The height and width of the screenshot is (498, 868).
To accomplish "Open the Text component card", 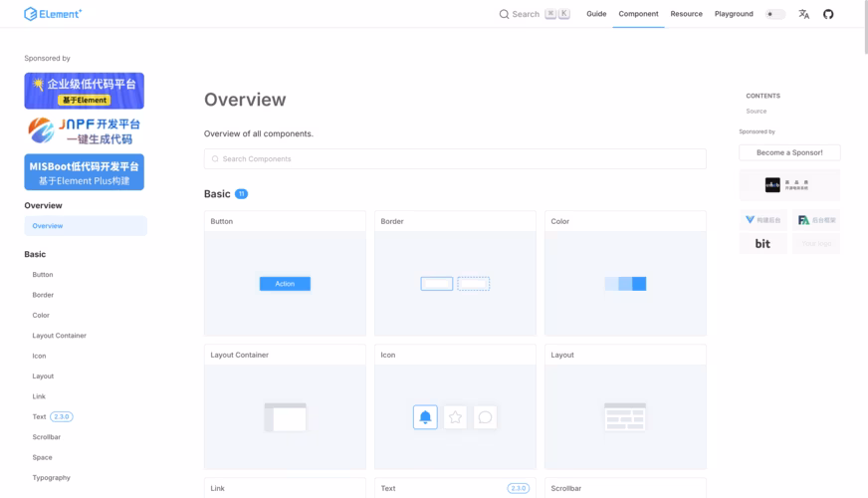I will pos(455,488).
